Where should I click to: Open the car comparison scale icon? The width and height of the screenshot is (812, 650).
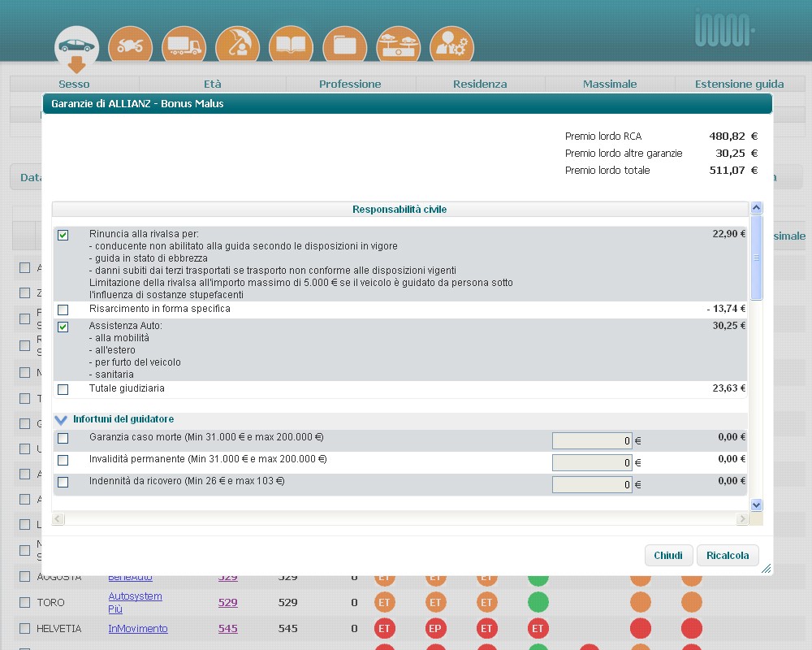(x=398, y=46)
